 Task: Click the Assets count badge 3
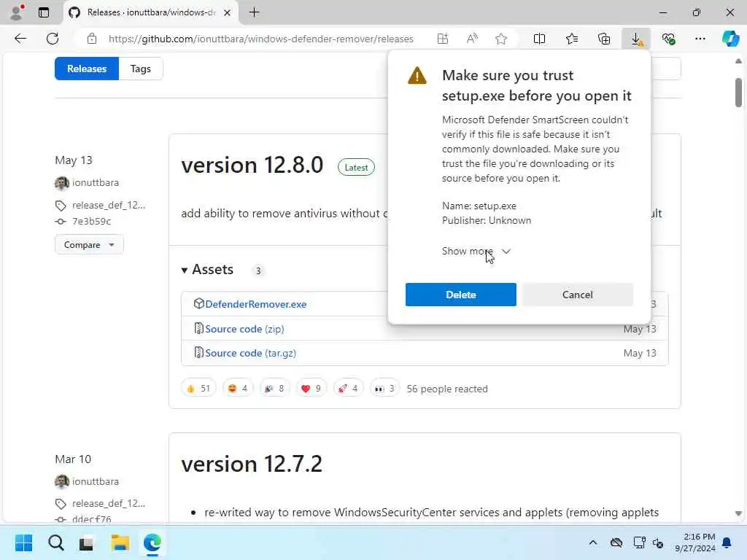(258, 271)
